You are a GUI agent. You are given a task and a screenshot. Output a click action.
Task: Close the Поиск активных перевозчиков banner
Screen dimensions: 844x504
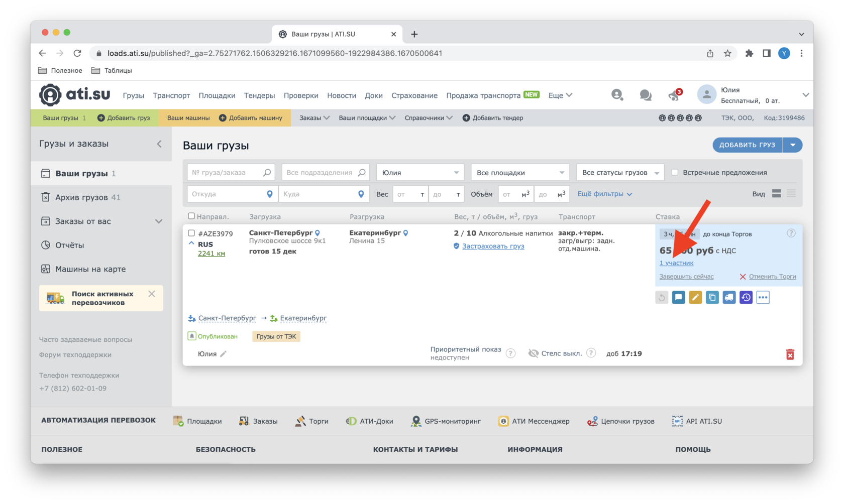(x=152, y=294)
